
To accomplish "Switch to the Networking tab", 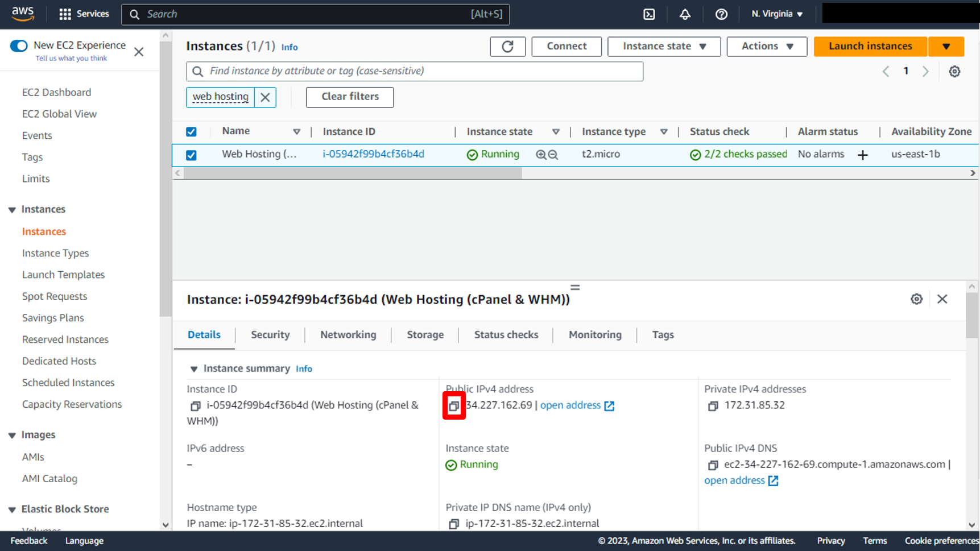I will pos(348,335).
